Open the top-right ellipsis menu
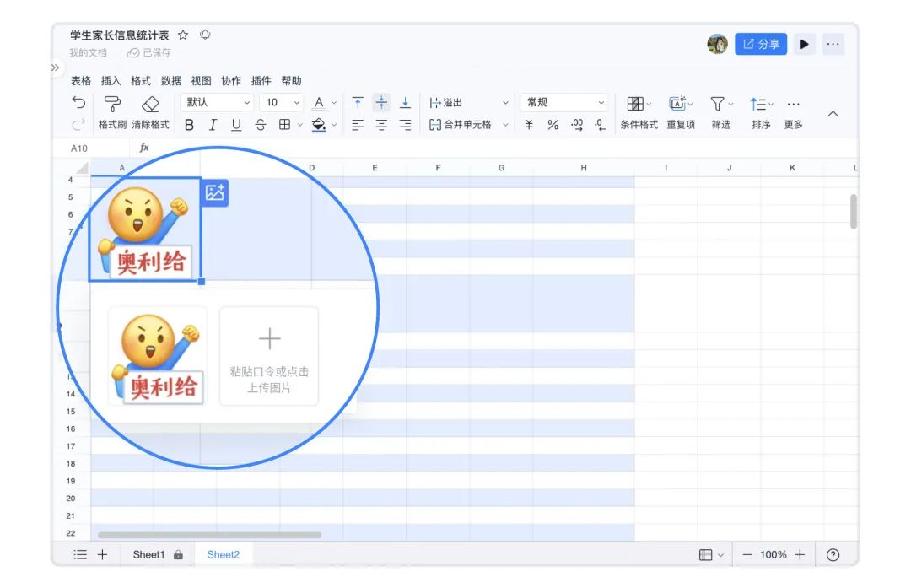Screen dimensions: 911x588 [x=833, y=44]
